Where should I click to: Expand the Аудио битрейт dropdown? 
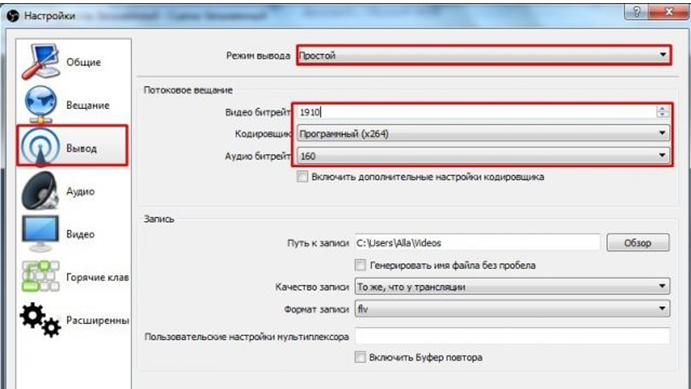coord(483,156)
